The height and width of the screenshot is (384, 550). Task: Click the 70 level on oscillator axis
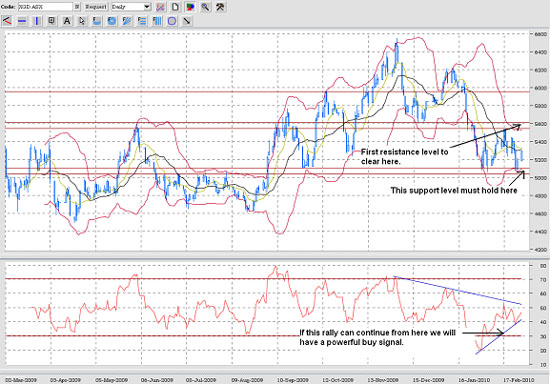pos(543,279)
